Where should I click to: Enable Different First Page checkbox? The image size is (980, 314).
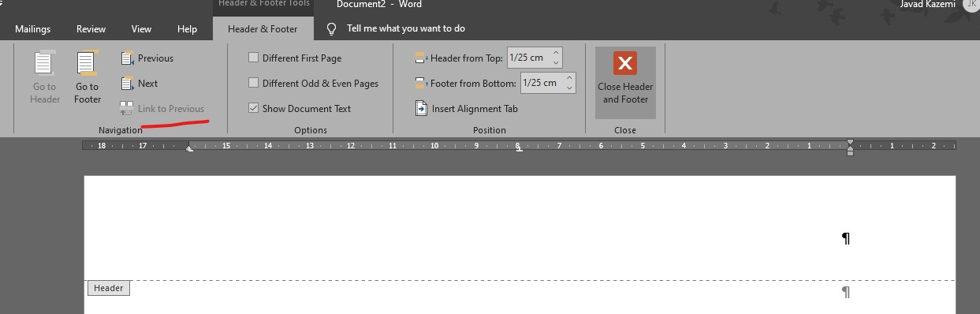pyautogui.click(x=253, y=58)
